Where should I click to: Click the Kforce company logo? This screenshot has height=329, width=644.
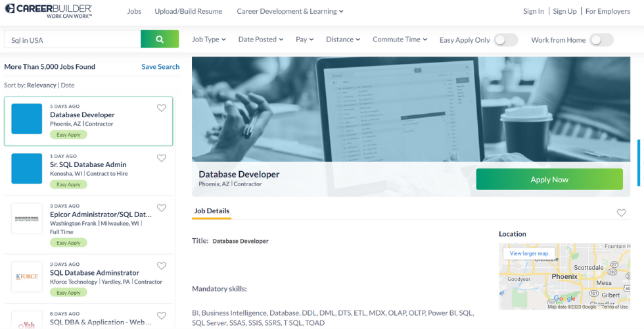(x=27, y=277)
